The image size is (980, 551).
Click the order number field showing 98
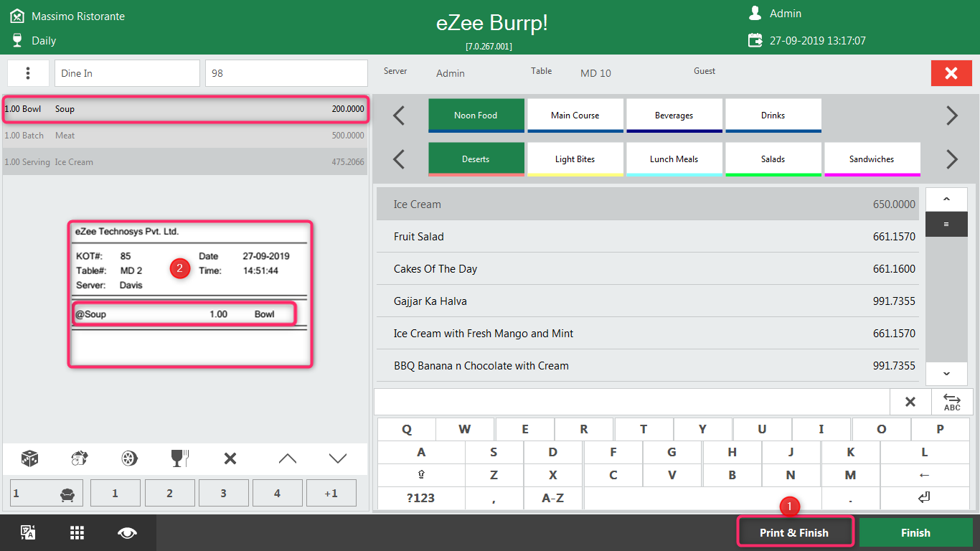point(286,73)
